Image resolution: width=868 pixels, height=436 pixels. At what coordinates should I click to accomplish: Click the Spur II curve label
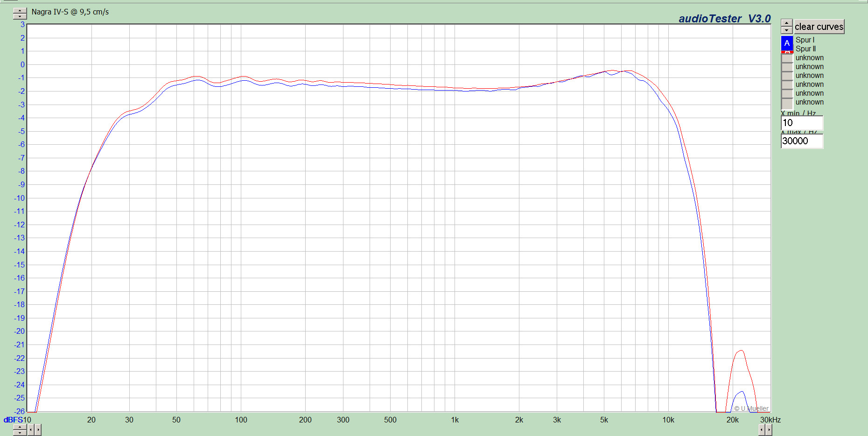[x=806, y=49]
